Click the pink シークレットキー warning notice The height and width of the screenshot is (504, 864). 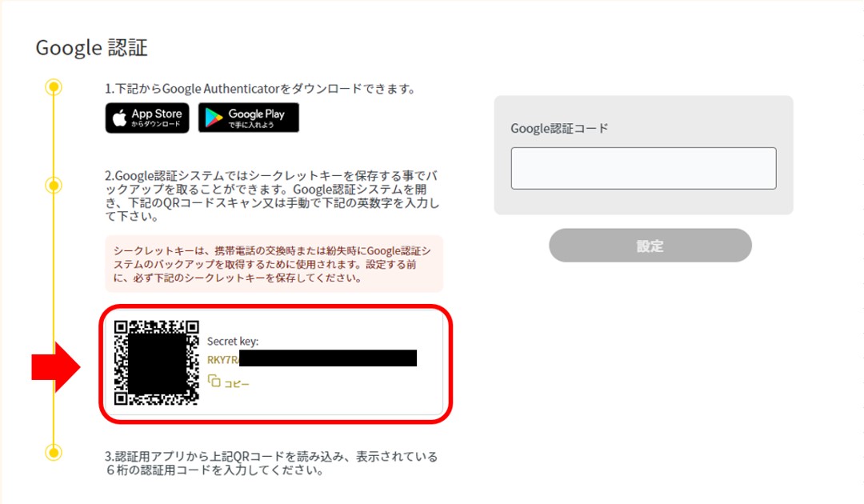click(x=274, y=264)
